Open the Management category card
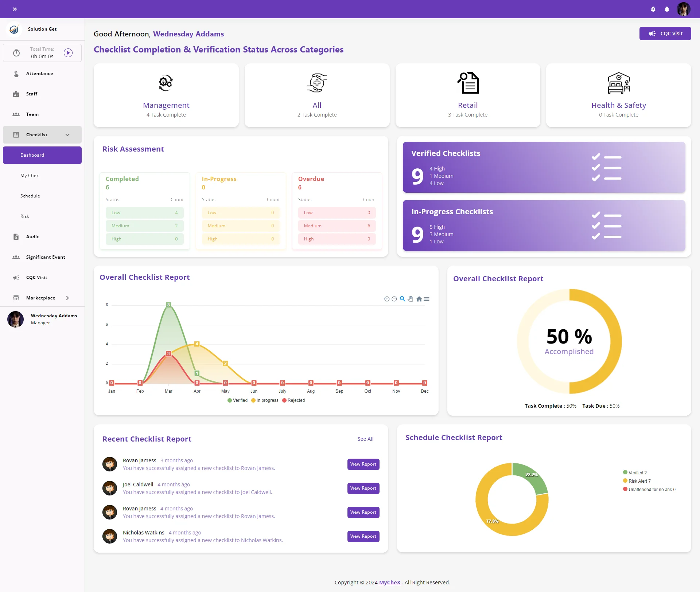The image size is (700, 592). pos(166,95)
